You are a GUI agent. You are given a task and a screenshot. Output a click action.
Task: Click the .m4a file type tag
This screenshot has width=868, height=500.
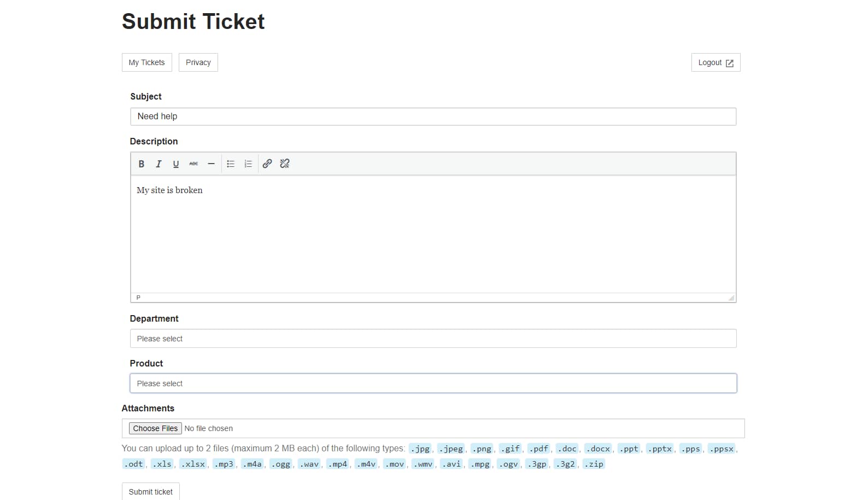tap(253, 464)
